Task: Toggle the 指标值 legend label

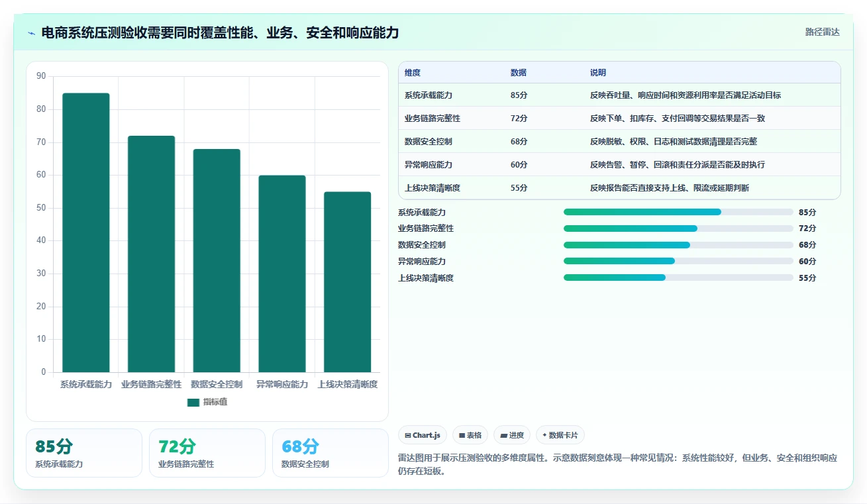Action: coord(215,402)
